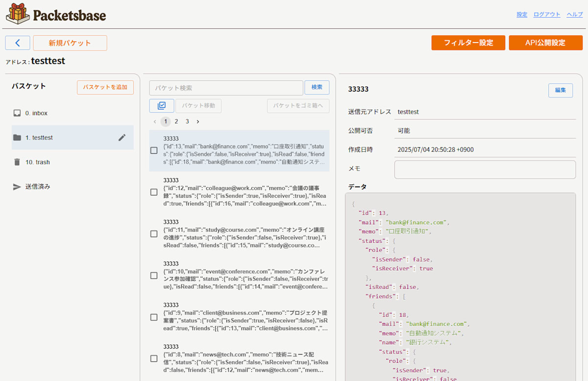This screenshot has width=588, height=381.
Task: Open the 1. testtest bucket
Action: pos(73,138)
